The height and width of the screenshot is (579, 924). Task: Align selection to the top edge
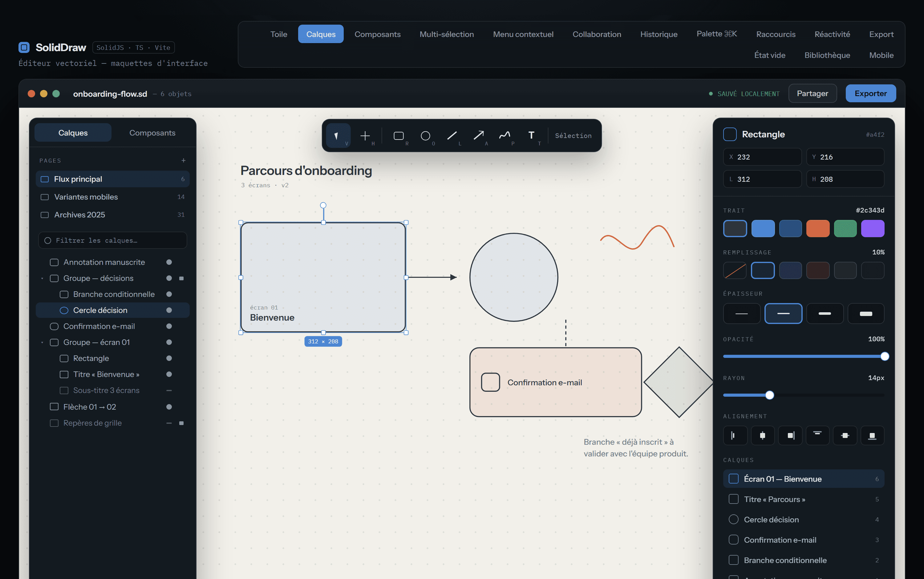coord(817,435)
